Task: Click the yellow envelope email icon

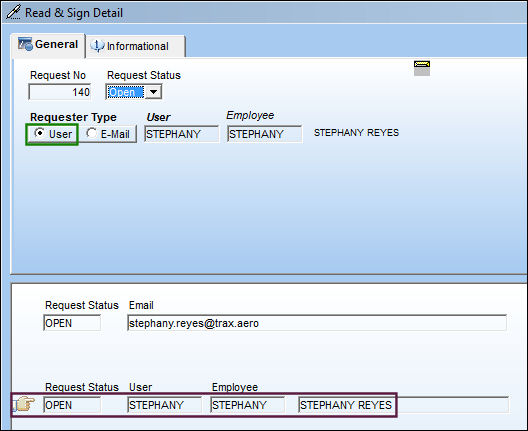Action: tap(422, 68)
